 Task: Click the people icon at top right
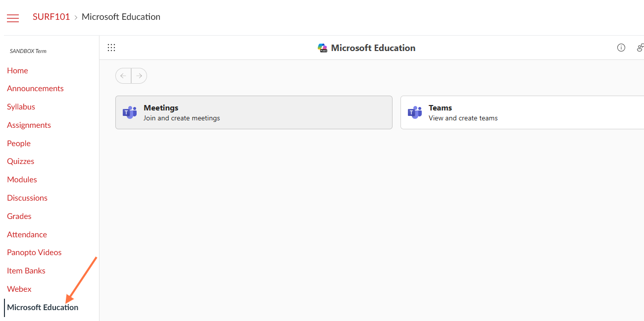[641, 48]
